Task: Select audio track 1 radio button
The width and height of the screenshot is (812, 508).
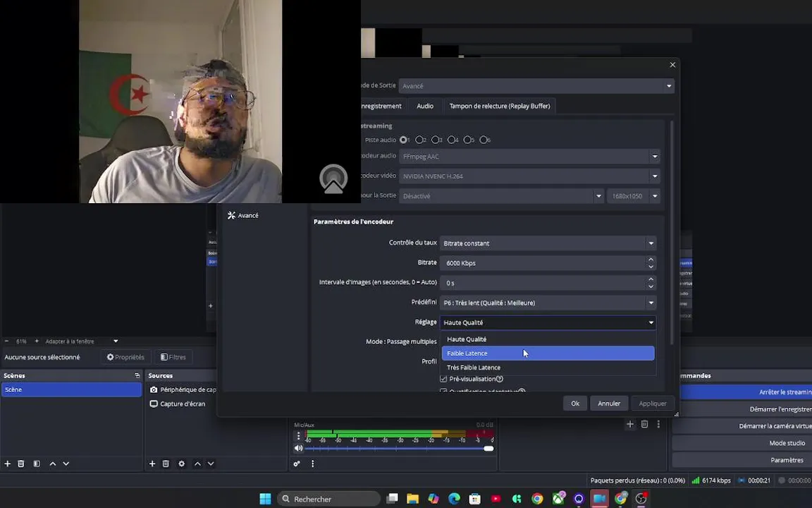Action: 403,140
